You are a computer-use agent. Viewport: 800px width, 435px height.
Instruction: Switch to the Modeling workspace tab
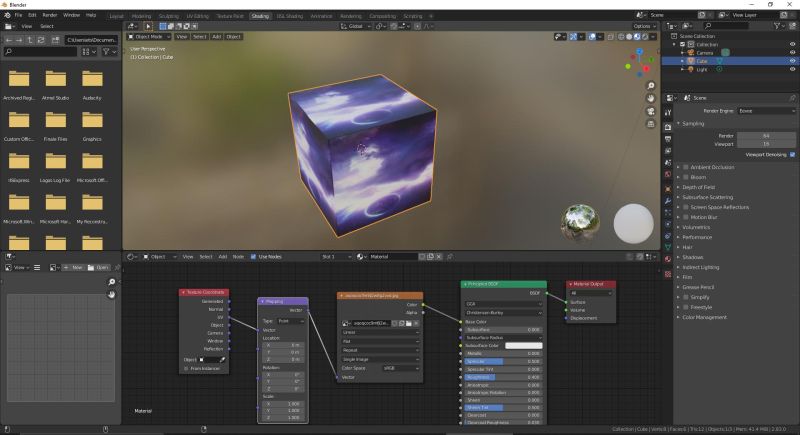point(141,16)
